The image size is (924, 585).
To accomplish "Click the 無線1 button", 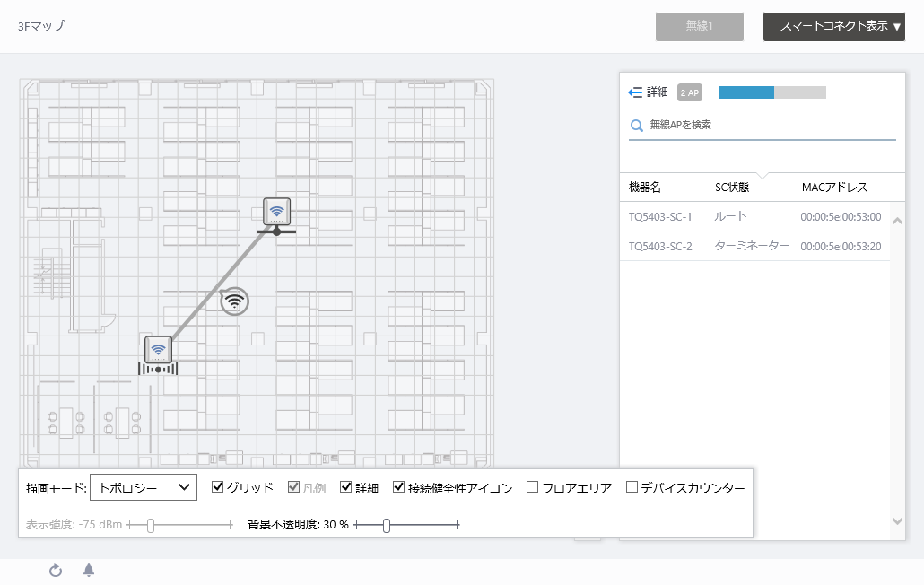I will (x=700, y=27).
